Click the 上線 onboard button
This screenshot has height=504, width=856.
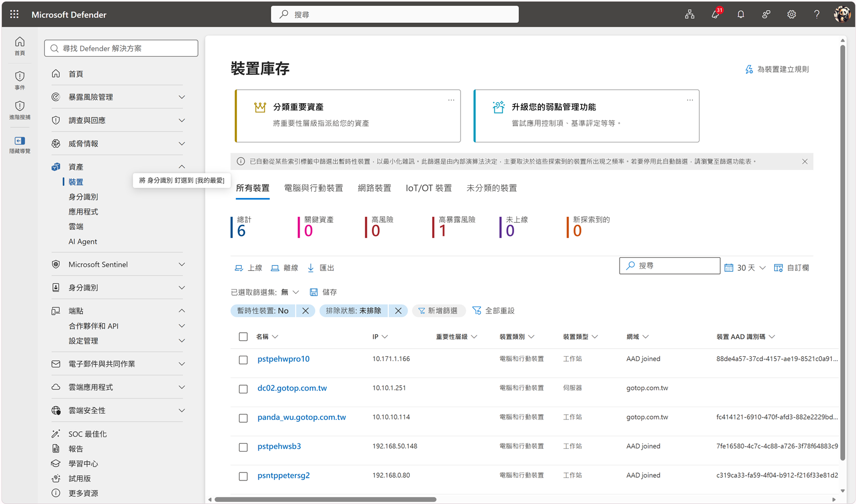tap(248, 268)
